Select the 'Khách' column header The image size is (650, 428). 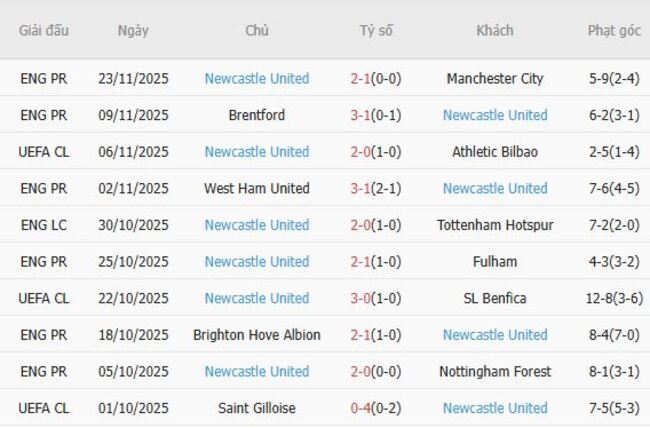point(495,30)
